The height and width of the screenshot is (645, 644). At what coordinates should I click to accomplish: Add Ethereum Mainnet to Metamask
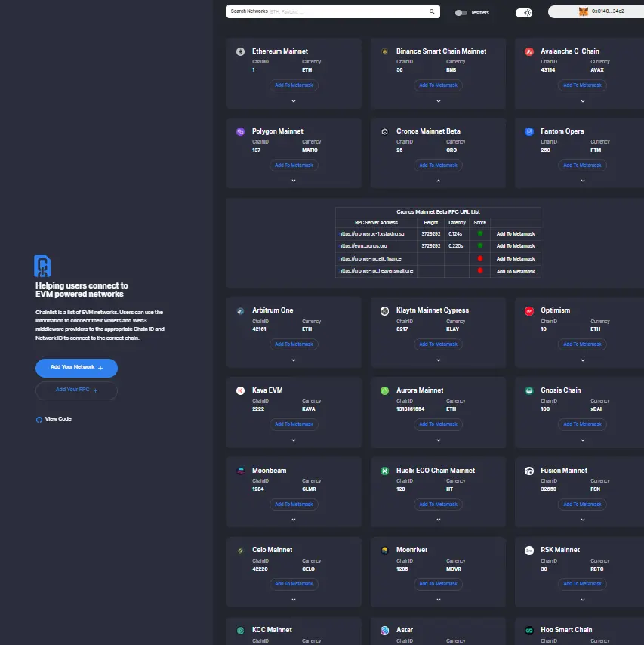294,85
